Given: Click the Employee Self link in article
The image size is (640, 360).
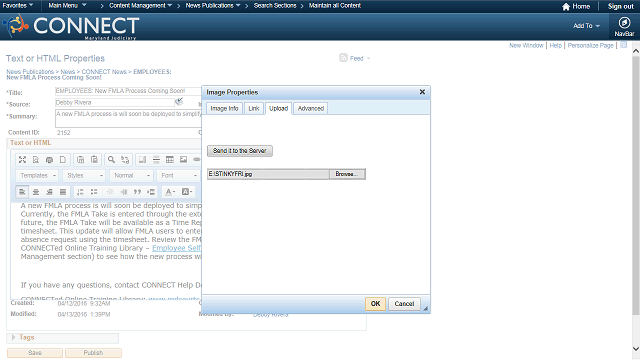Looking at the screenshot, I should (177, 248).
